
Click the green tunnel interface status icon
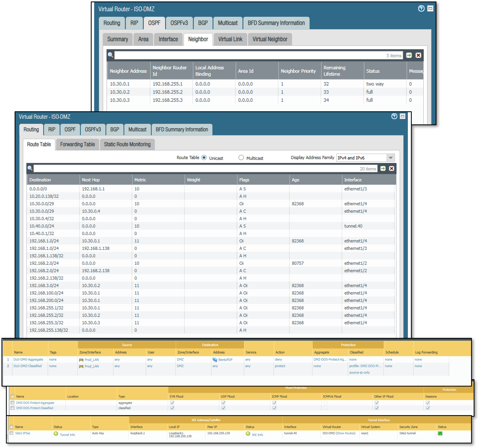point(440,433)
